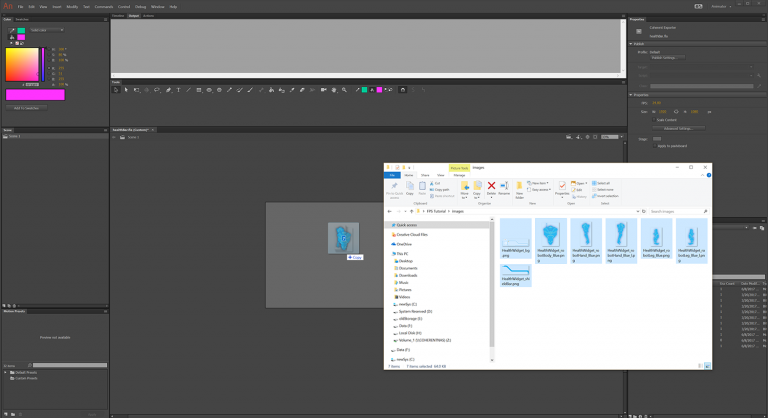Select the Subselection arrow tool
The image size is (768, 418).
click(126, 90)
